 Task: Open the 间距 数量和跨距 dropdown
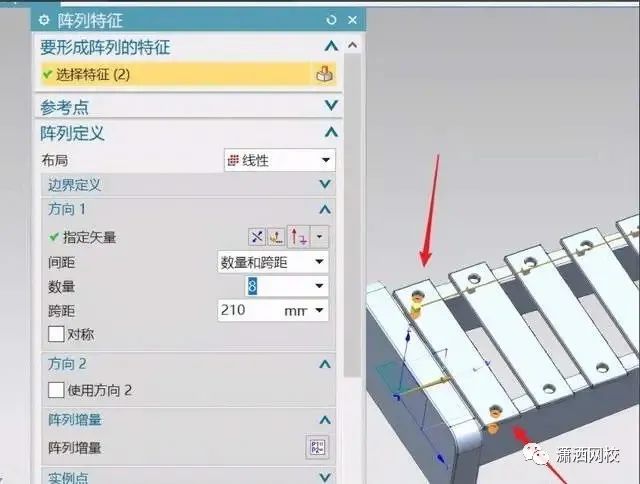tap(273, 262)
